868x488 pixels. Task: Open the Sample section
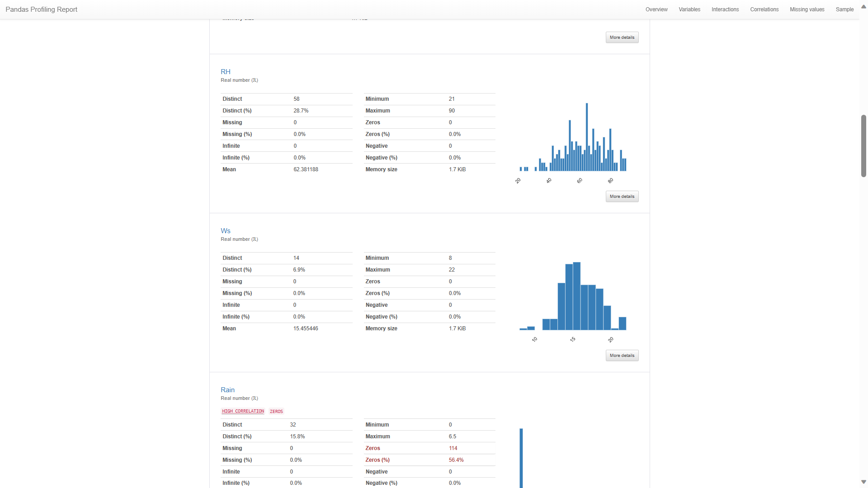844,9
